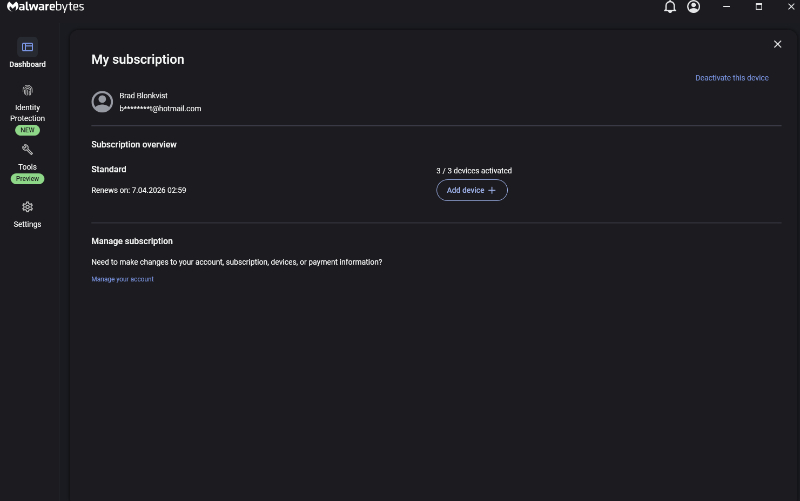Click the 'Renews on: 7.04.2026 02:59' text

(139, 190)
